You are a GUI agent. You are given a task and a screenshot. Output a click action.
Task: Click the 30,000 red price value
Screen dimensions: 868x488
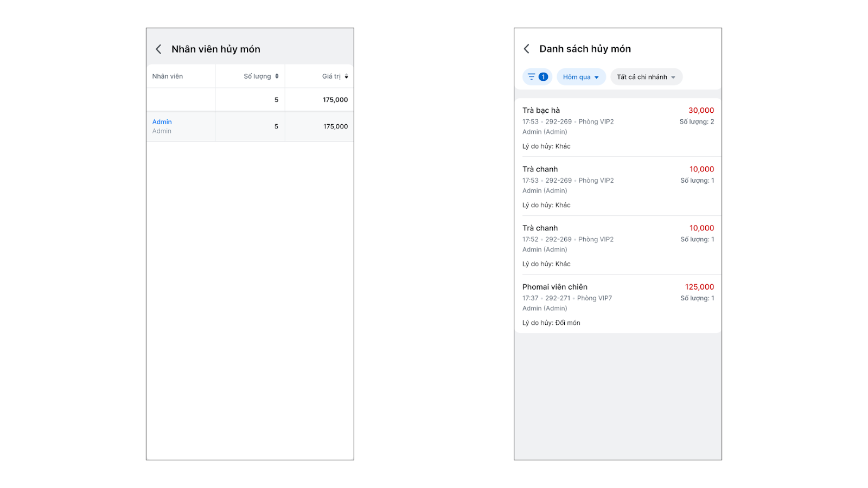[701, 111]
